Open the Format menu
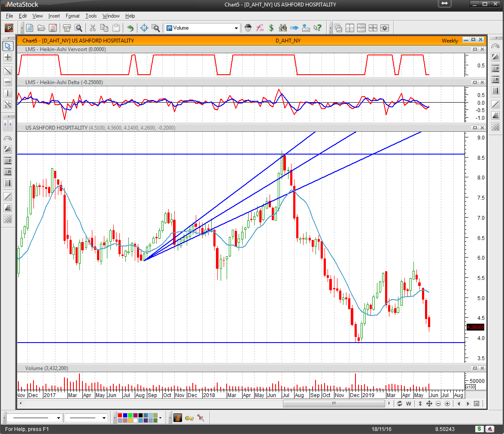 (72, 16)
